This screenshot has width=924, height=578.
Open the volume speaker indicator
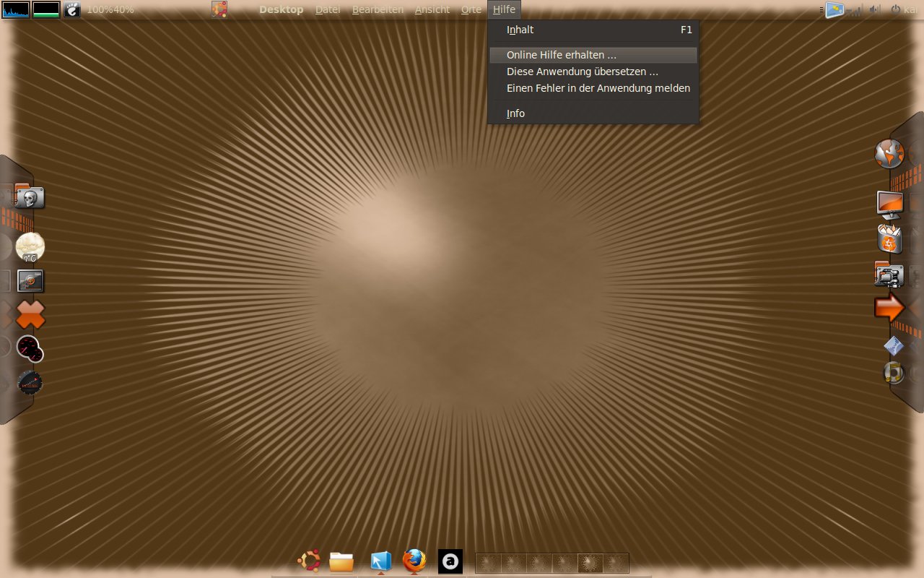(x=876, y=9)
